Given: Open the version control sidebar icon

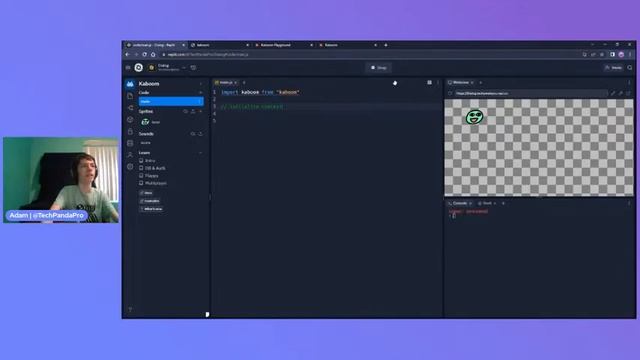Looking at the screenshot, I should (130, 108).
